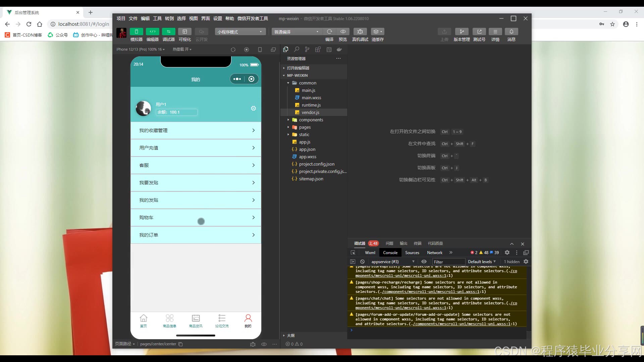
Task: Click the 预览 eye icon in toolbar
Action: 343,32
